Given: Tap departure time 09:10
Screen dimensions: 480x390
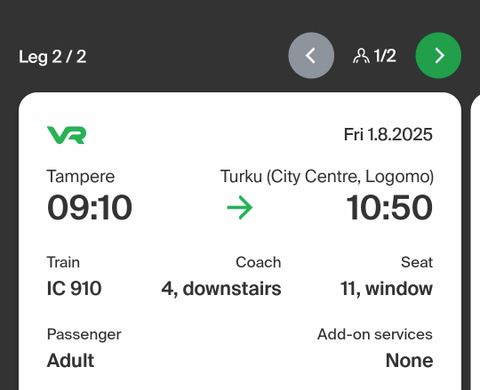Looking at the screenshot, I should tap(90, 208).
